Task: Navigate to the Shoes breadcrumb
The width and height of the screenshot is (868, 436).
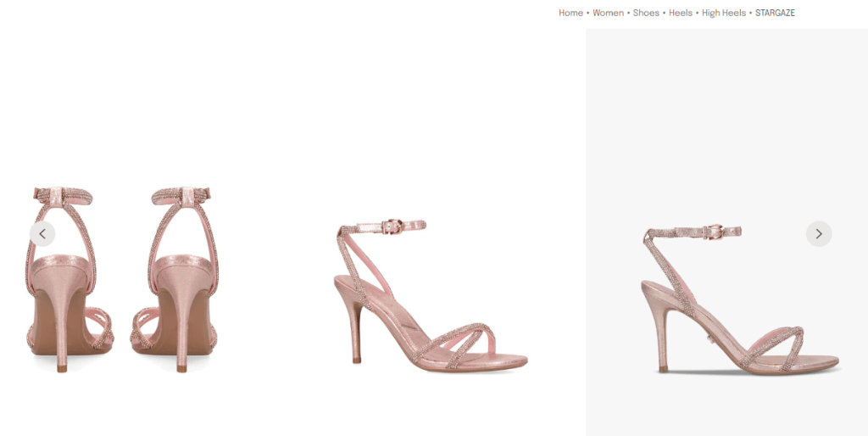Action: click(645, 13)
